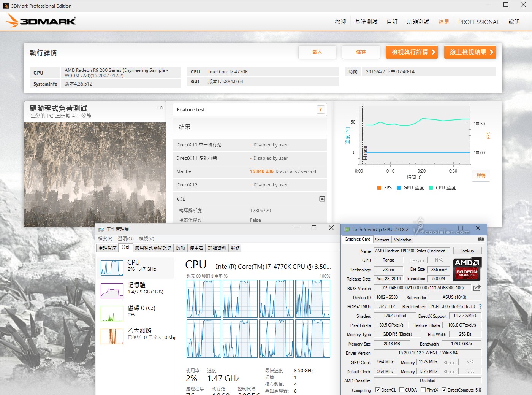
Task: Collapse the 設定 settings section
Action: pos(322,199)
